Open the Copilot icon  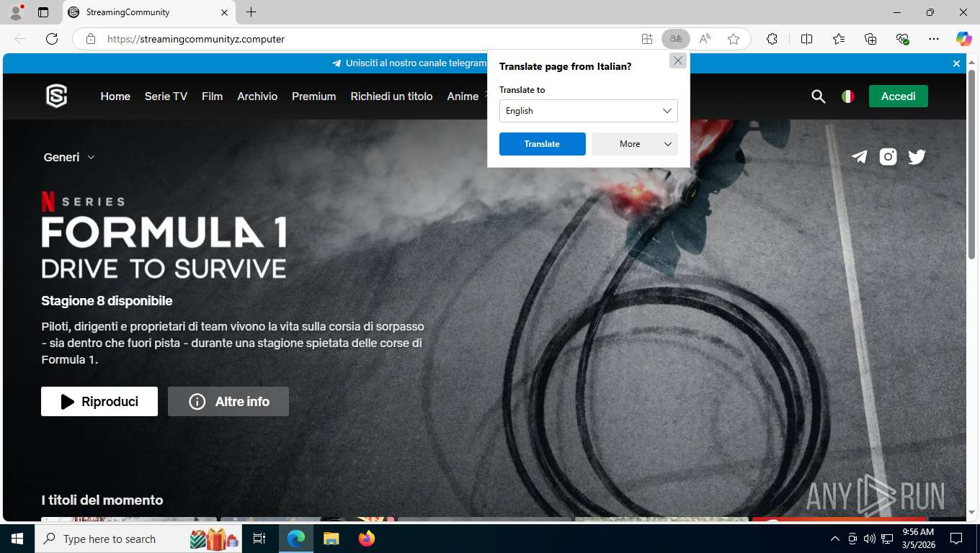point(963,39)
